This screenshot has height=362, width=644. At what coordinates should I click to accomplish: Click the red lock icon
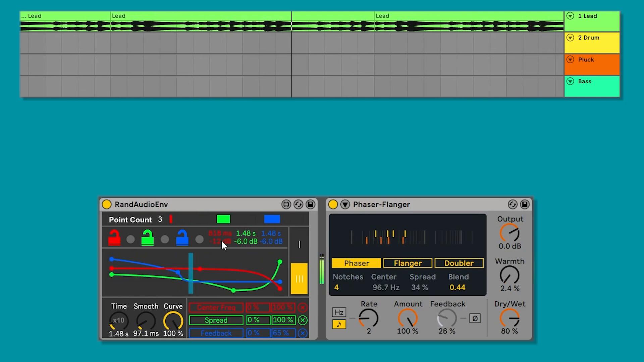(x=114, y=238)
